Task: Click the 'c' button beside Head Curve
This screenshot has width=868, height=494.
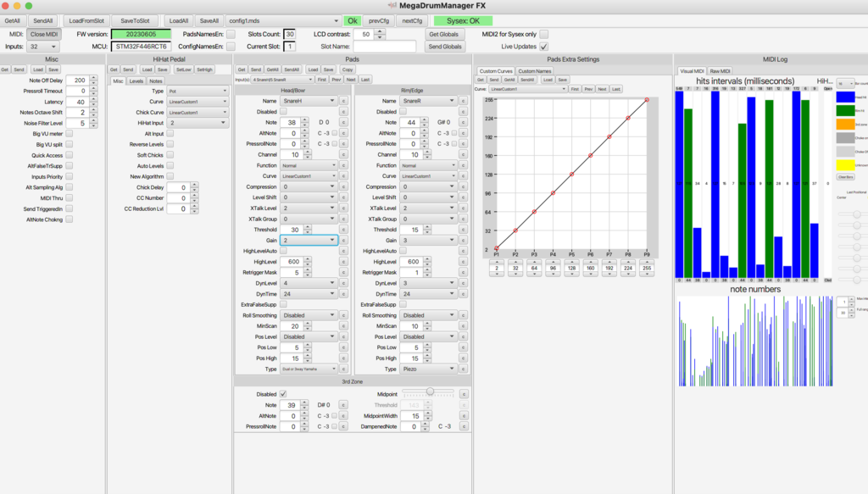Action: tap(343, 176)
